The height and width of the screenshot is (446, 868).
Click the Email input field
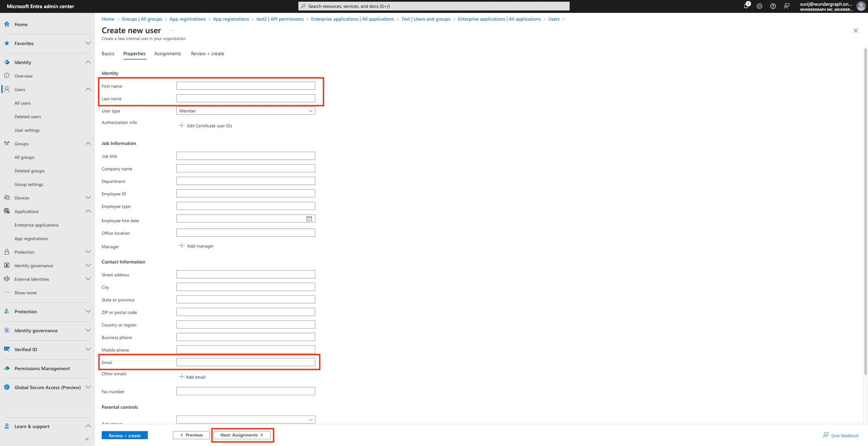tap(245, 362)
